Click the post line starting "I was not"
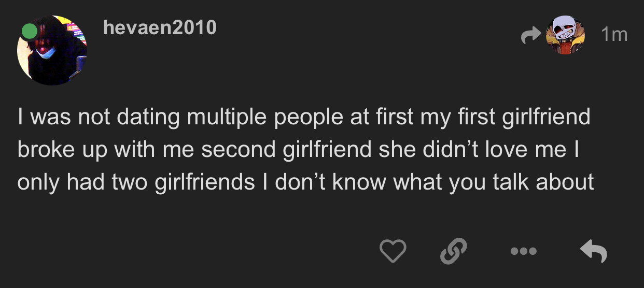 click(303, 117)
